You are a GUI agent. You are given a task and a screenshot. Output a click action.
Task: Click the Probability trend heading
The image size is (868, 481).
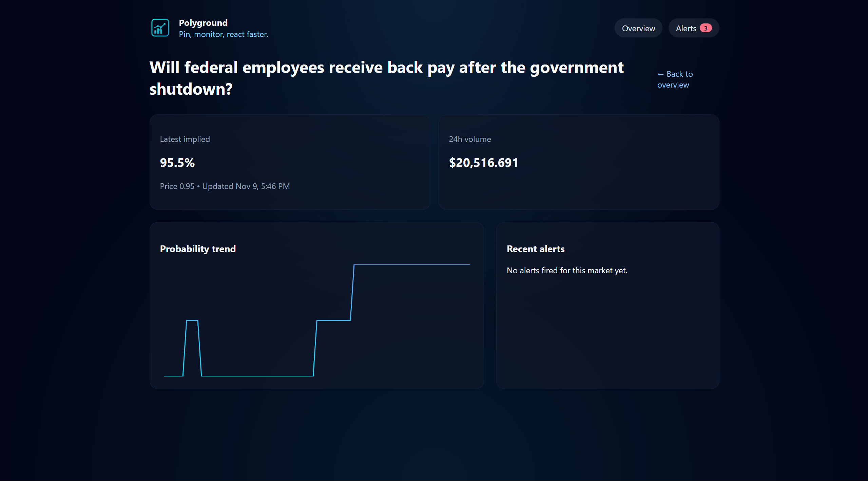(198, 249)
